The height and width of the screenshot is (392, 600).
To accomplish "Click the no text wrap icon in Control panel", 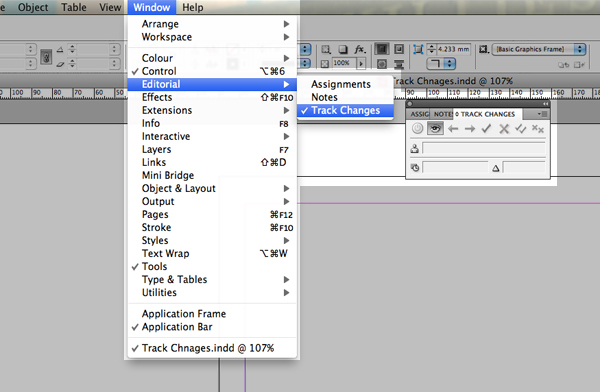I will 382,49.
